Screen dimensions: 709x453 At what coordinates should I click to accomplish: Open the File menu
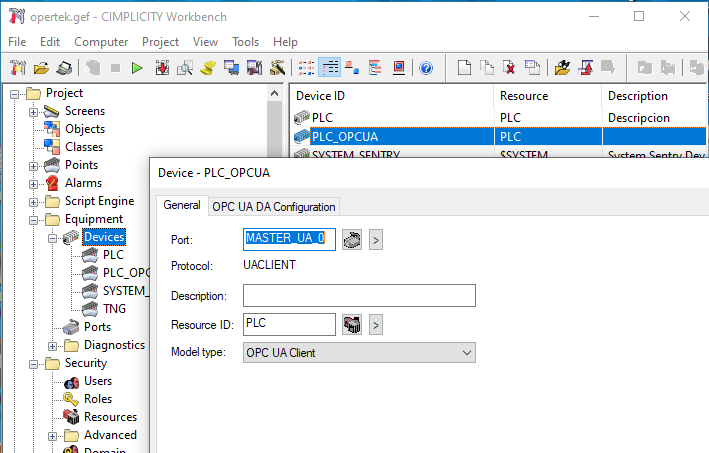(x=17, y=42)
